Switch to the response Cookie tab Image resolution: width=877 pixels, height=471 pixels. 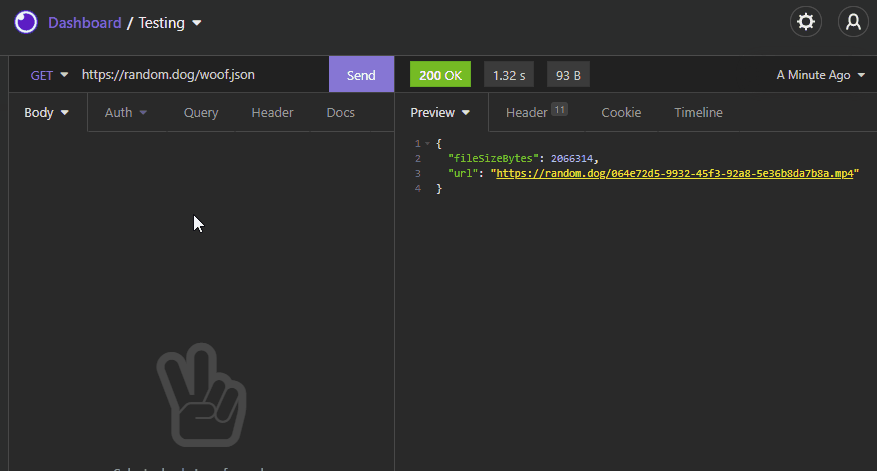pyautogui.click(x=621, y=112)
